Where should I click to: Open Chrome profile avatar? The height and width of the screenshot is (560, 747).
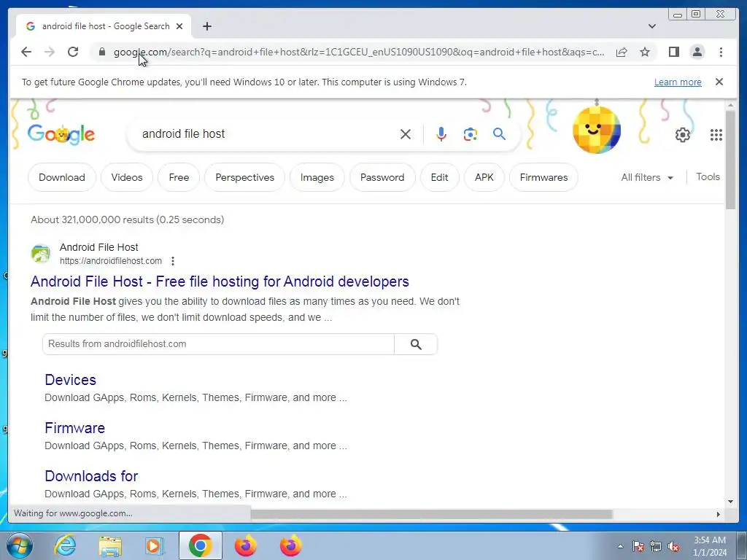click(x=697, y=52)
